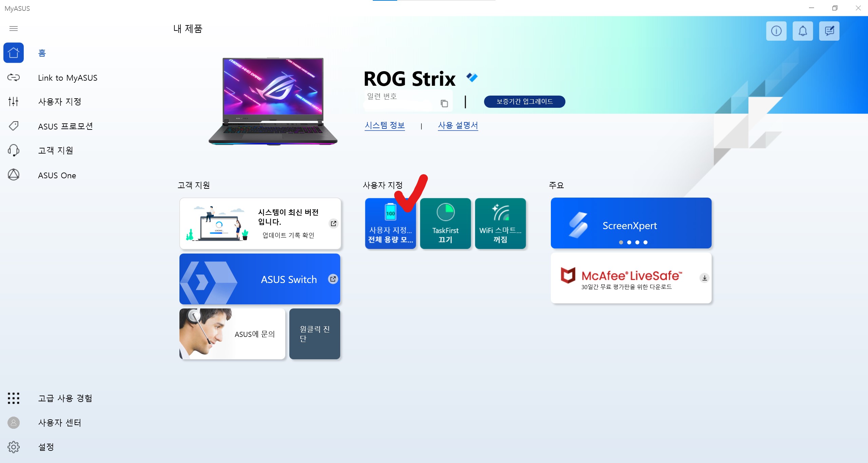Click 업데이트 기록 확인 text
Image resolution: width=868 pixels, height=463 pixels.
click(288, 235)
